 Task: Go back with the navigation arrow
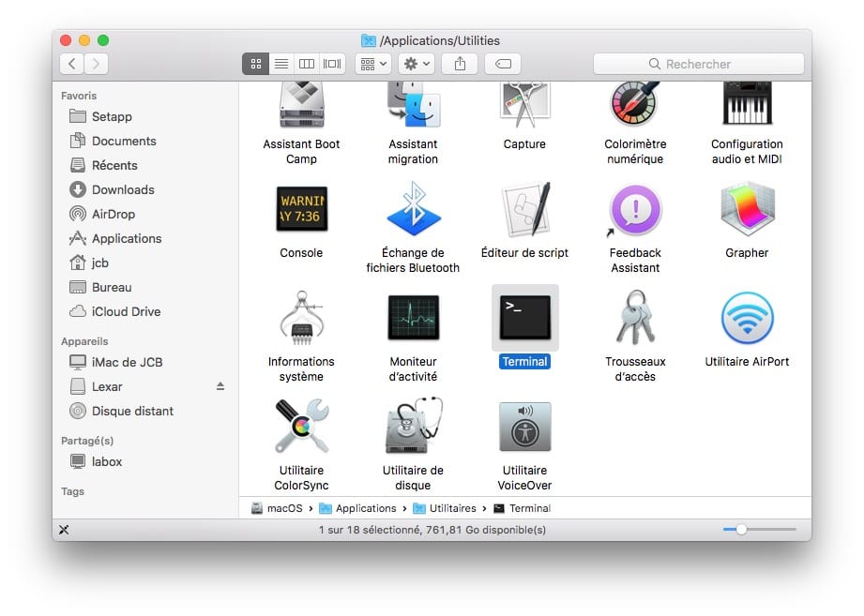click(71, 64)
